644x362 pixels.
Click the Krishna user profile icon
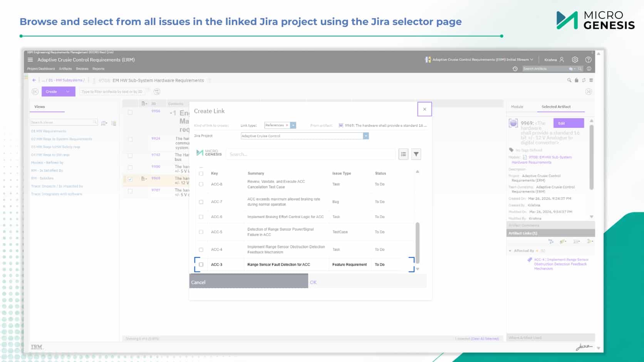point(562,60)
